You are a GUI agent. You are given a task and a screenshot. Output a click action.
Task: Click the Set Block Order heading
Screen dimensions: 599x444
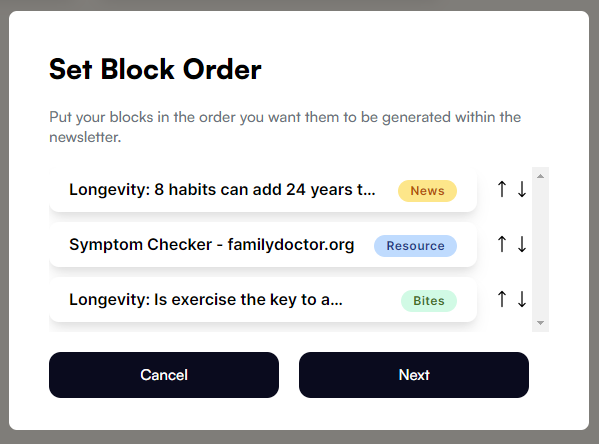(155, 70)
